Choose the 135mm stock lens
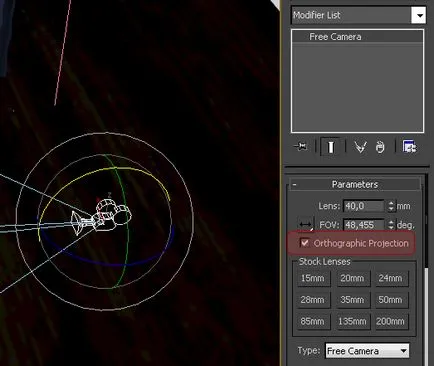Viewport: 434px width, 366px height. click(x=352, y=322)
